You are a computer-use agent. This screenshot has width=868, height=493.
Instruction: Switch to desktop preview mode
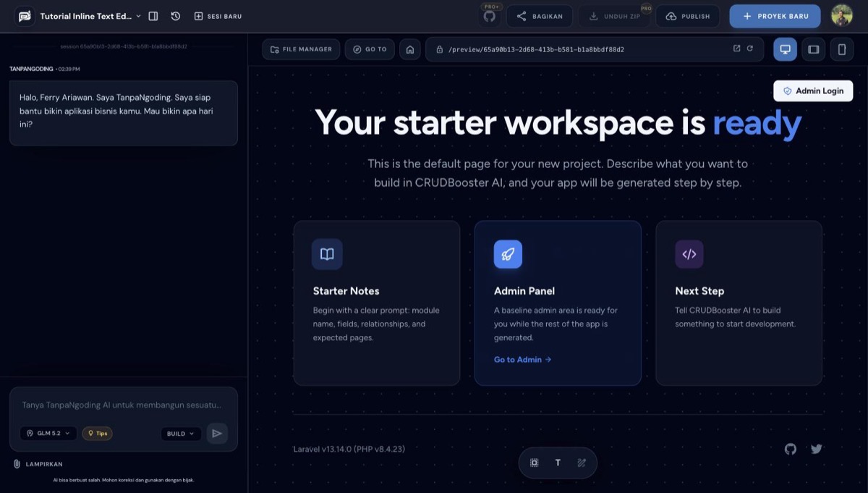click(x=785, y=49)
